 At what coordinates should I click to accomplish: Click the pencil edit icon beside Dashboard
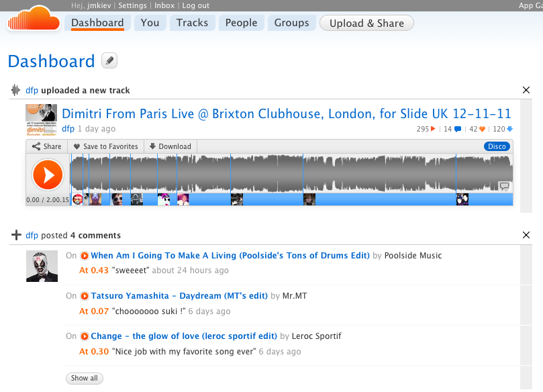click(109, 60)
